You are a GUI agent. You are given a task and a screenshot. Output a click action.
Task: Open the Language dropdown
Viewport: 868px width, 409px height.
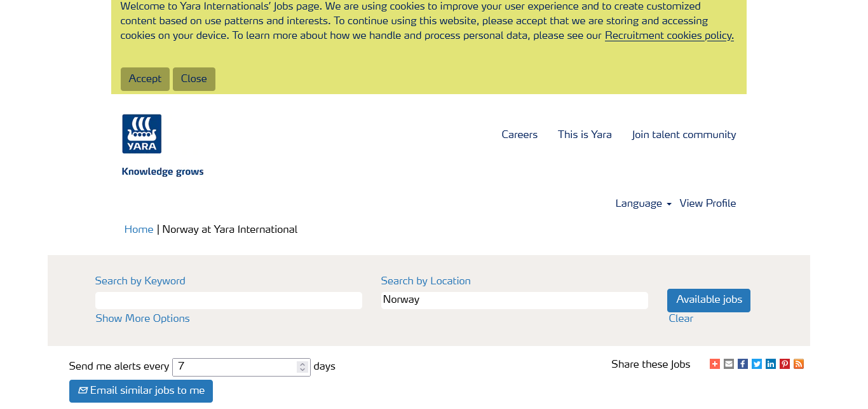point(643,204)
